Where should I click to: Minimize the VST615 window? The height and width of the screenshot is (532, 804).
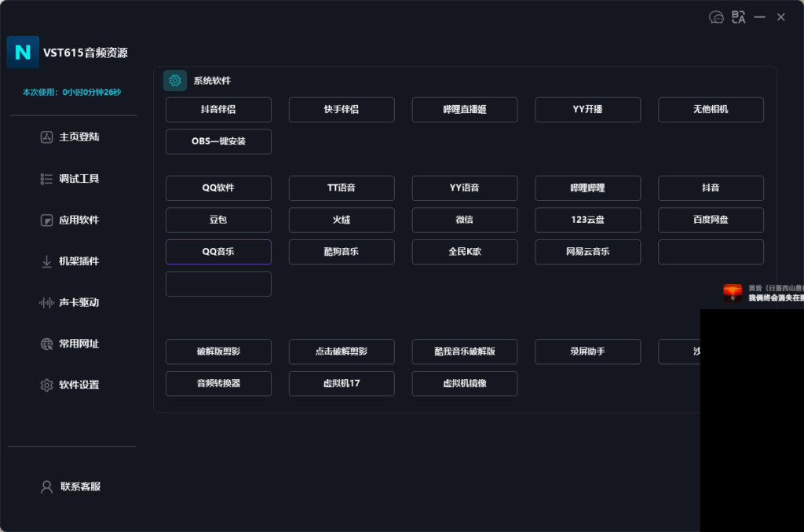(759, 17)
